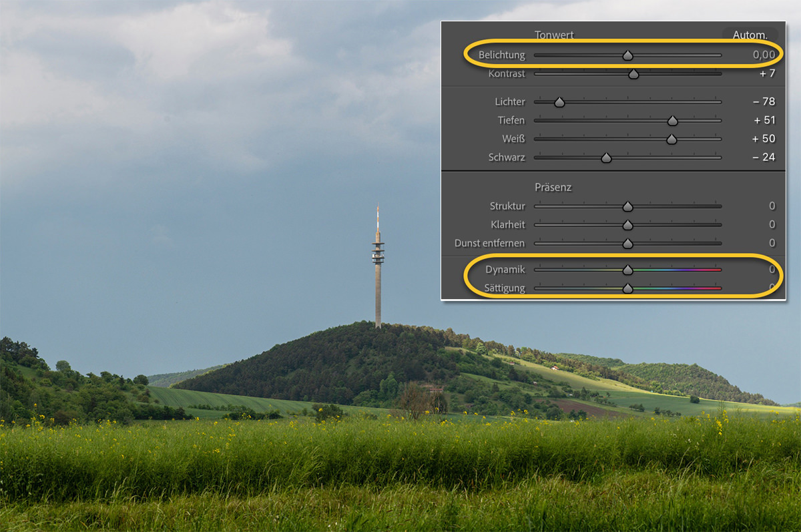The image size is (801, 532).
Task: Click the Weiß label
Action: [514, 139]
